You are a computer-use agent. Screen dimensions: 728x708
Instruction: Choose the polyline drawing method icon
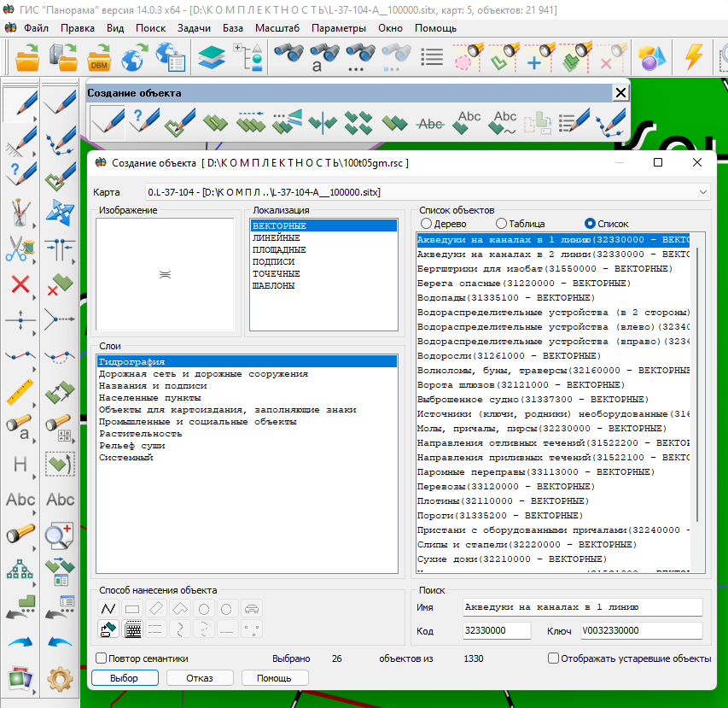(108, 609)
